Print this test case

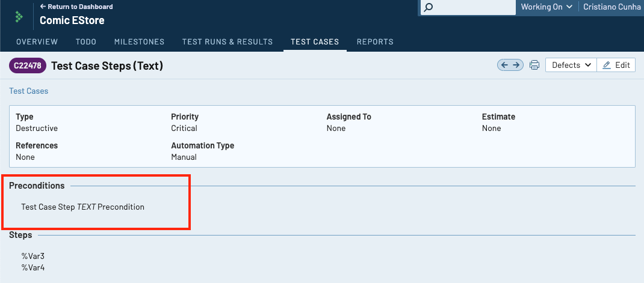(534, 65)
